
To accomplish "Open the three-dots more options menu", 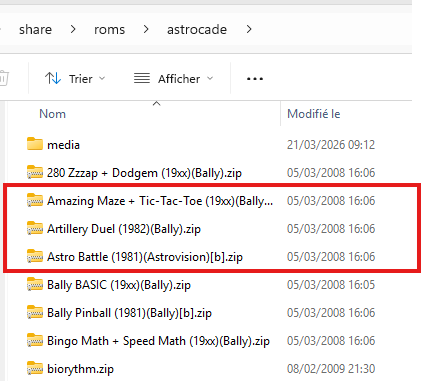I will pos(255,79).
